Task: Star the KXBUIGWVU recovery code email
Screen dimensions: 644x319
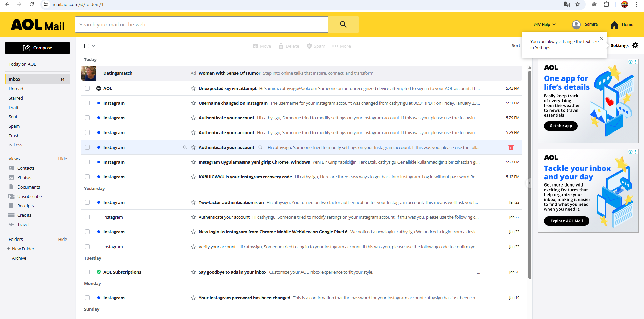Action: (x=193, y=177)
